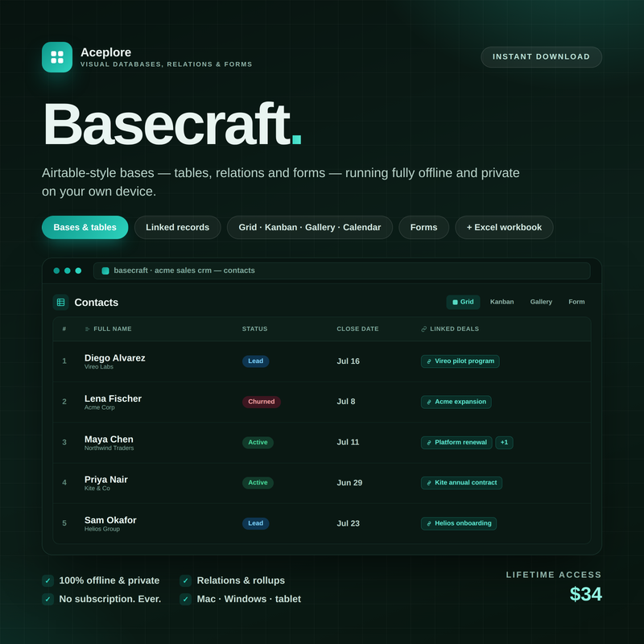
Task: Select the Grid · Kanban · Gallery · Calendar pill
Action: click(x=310, y=228)
